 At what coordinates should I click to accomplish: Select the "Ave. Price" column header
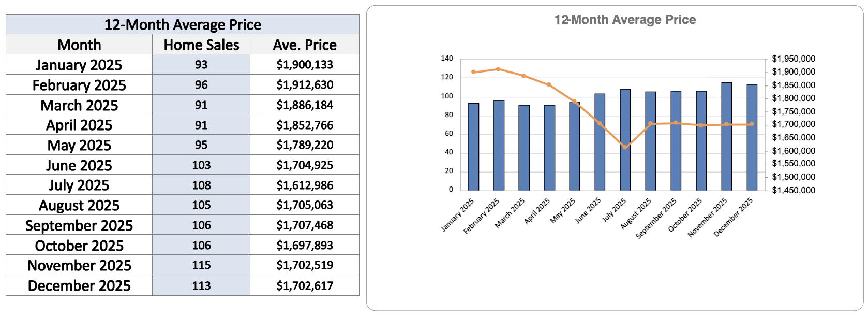click(305, 45)
